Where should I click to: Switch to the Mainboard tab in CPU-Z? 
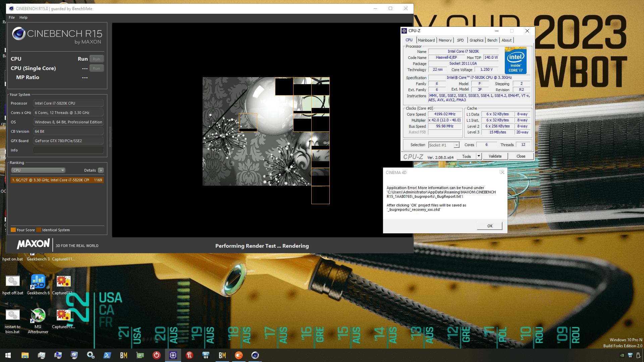coord(426,40)
